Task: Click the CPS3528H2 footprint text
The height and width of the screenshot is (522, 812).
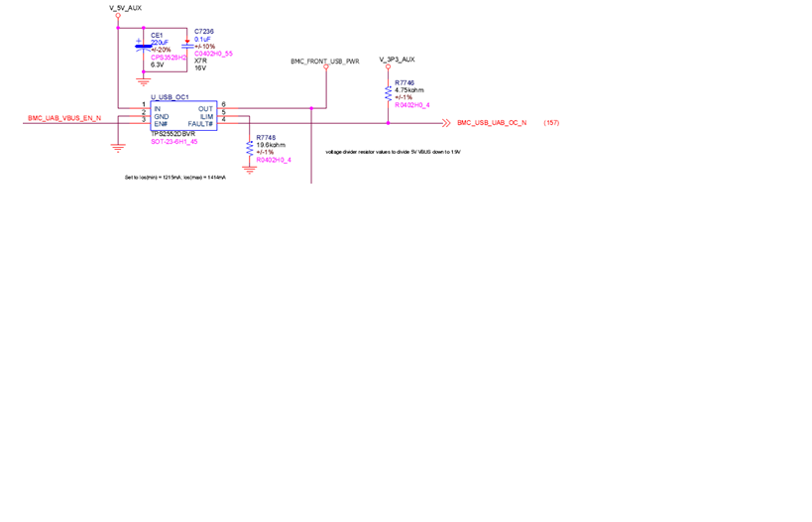Action: [169, 58]
